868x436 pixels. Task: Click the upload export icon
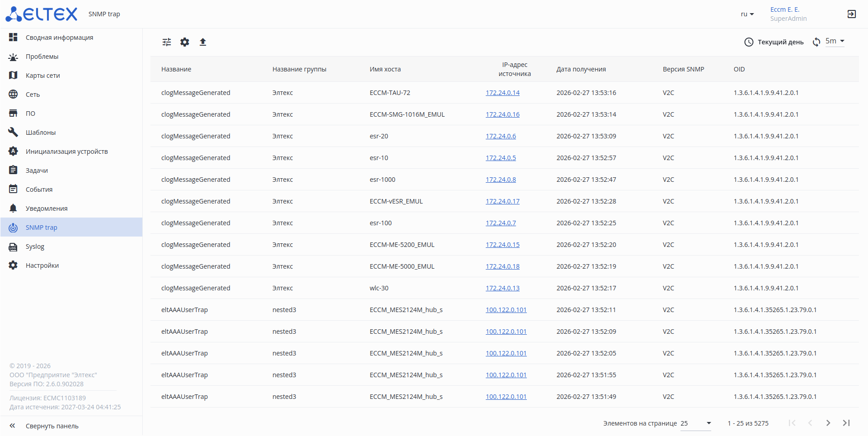pos(203,42)
